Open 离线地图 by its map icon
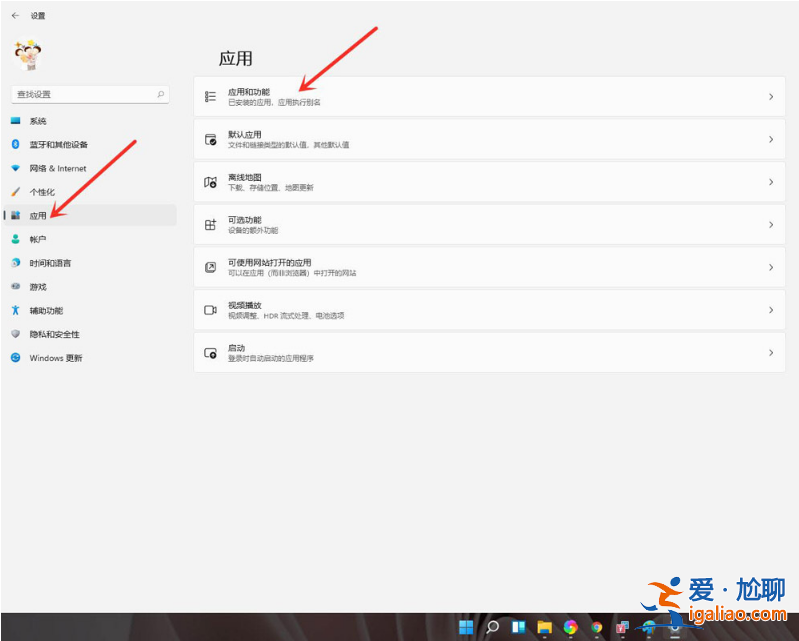 [210, 182]
